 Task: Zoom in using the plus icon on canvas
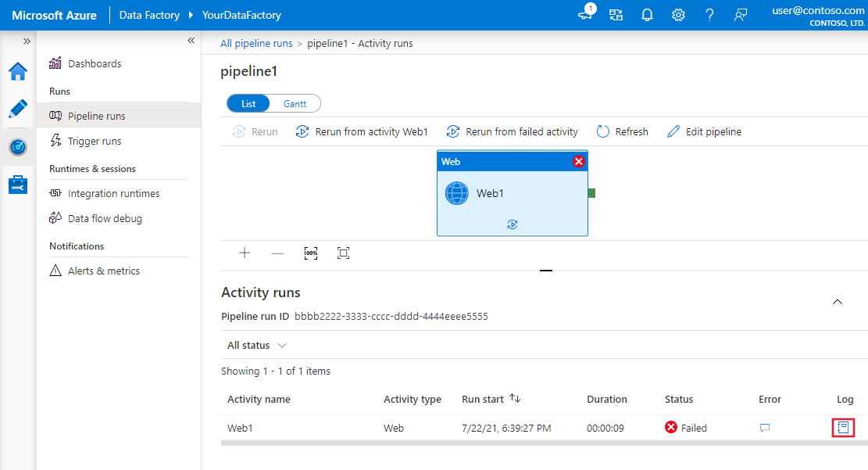(x=245, y=253)
